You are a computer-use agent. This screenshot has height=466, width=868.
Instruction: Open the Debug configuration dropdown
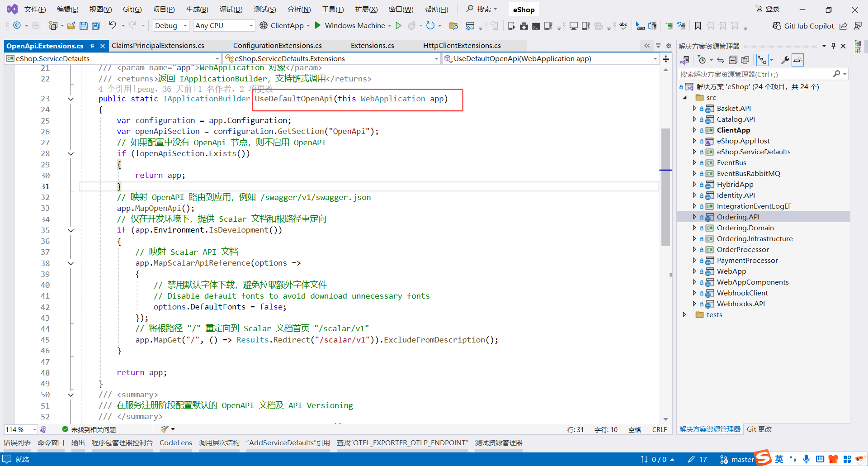[x=171, y=26]
